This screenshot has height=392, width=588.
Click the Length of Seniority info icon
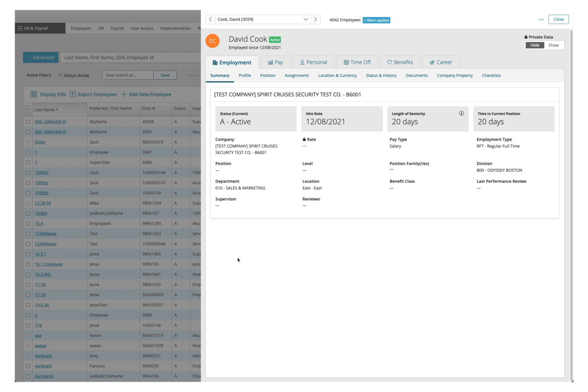[x=461, y=113]
